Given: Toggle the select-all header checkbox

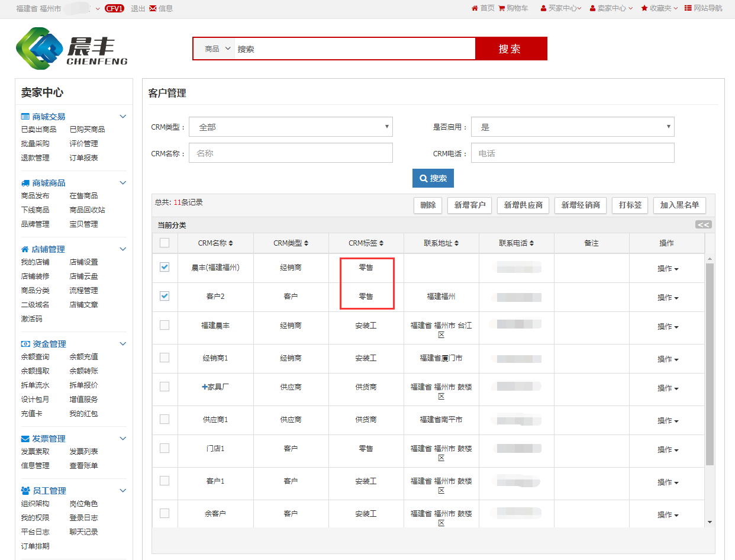Looking at the screenshot, I should click(x=165, y=243).
